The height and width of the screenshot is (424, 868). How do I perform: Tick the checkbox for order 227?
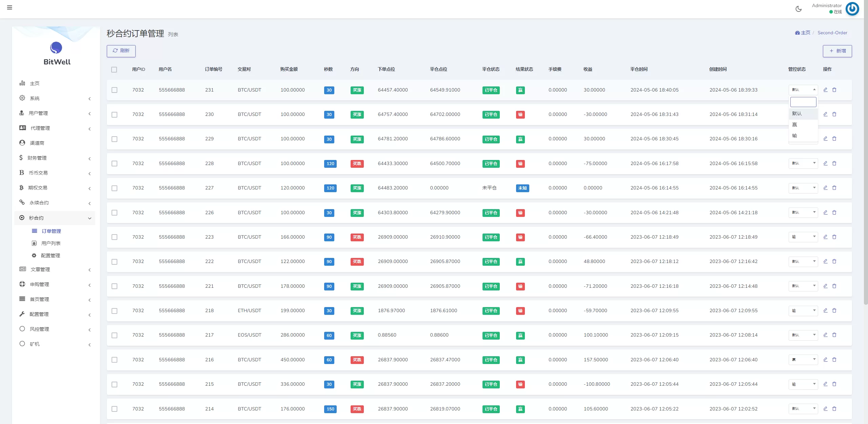click(x=115, y=188)
